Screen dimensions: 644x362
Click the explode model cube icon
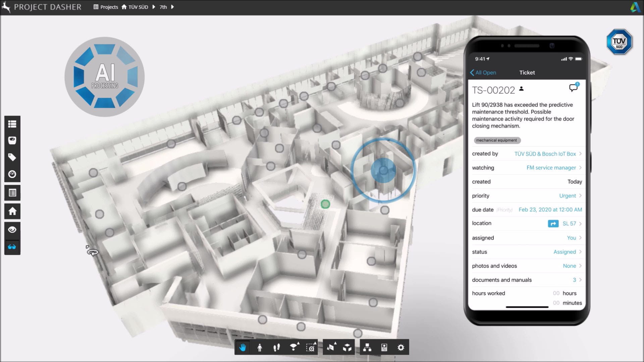347,348
